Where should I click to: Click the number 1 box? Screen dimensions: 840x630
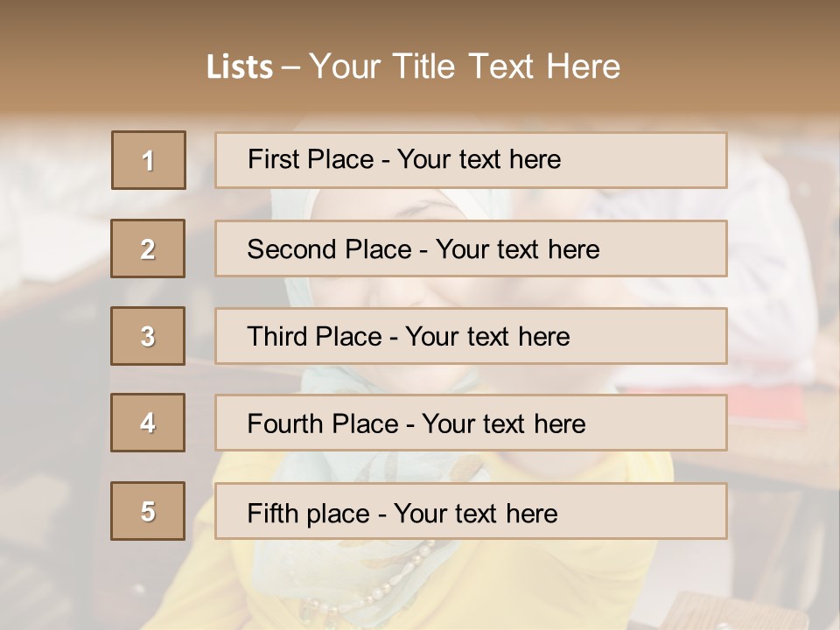tap(149, 160)
